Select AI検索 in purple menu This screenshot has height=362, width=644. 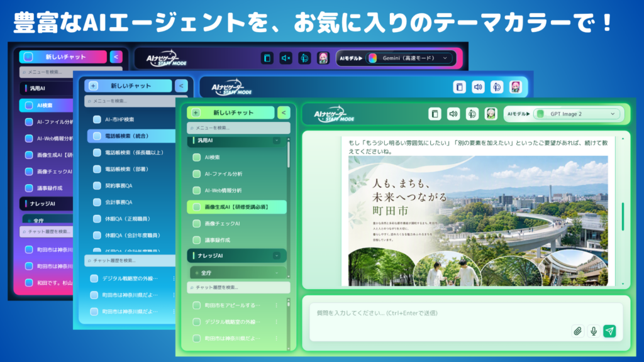tap(46, 106)
